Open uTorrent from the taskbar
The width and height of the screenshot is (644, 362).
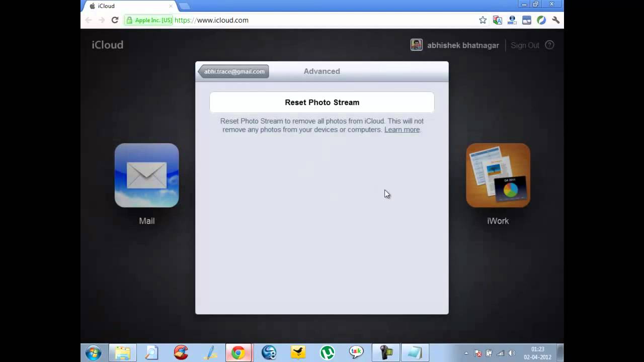(328, 353)
